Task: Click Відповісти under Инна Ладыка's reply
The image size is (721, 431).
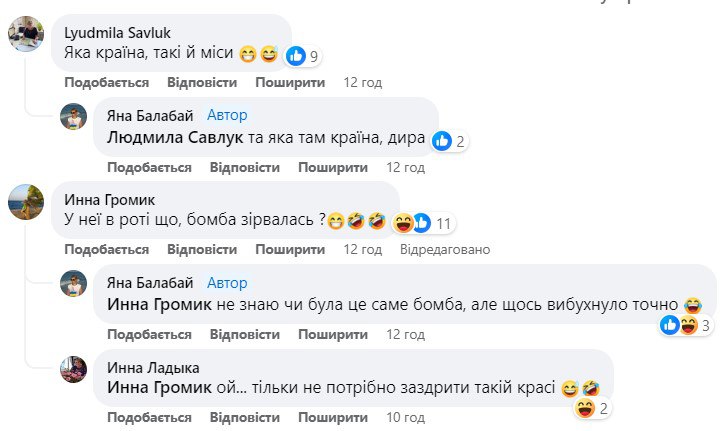Action: coord(245,416)
